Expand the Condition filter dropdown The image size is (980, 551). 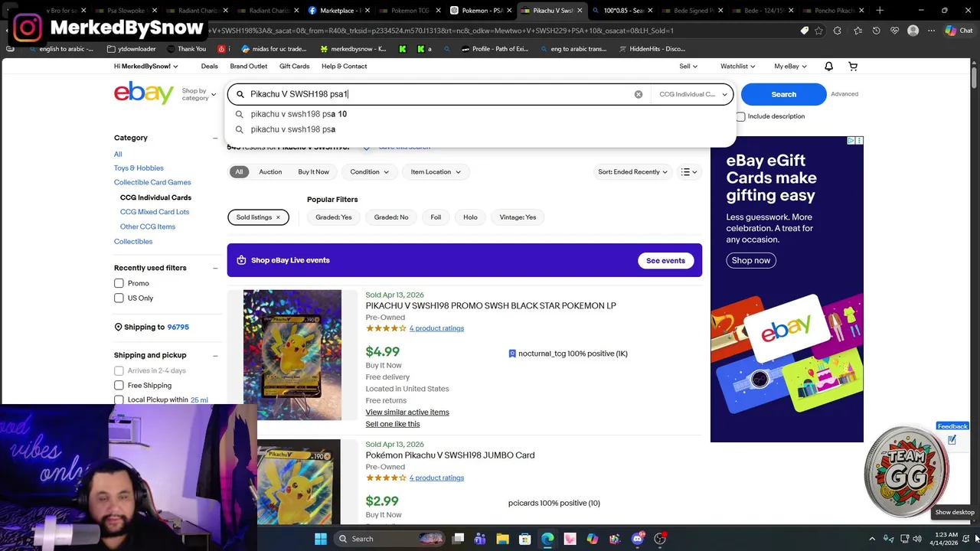pos(369,172)
